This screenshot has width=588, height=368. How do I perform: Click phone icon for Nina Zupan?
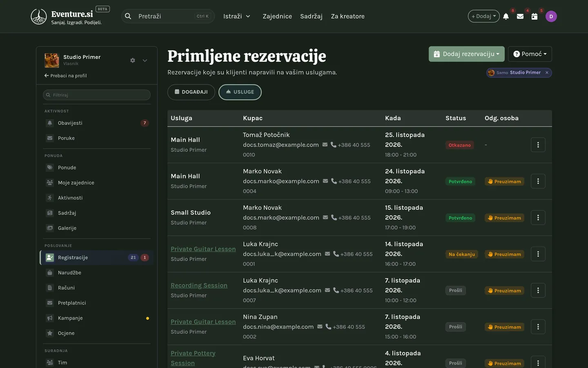click(x=328, y=327)
